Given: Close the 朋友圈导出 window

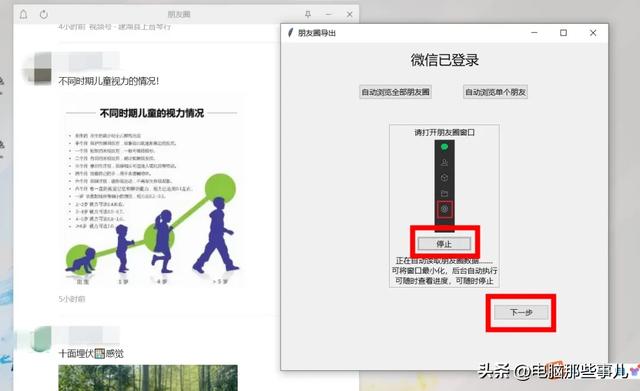Looking at the screenshot, I should tap(593, 33).
